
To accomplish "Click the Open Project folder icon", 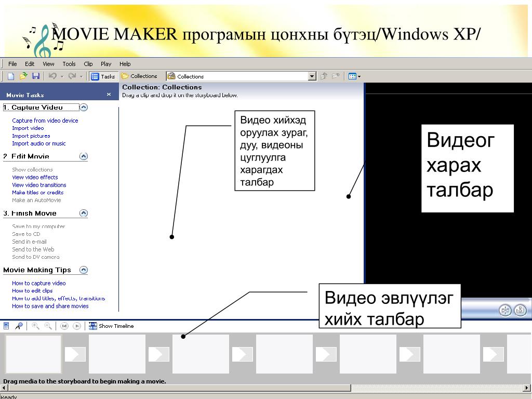I will pos(23,76).
